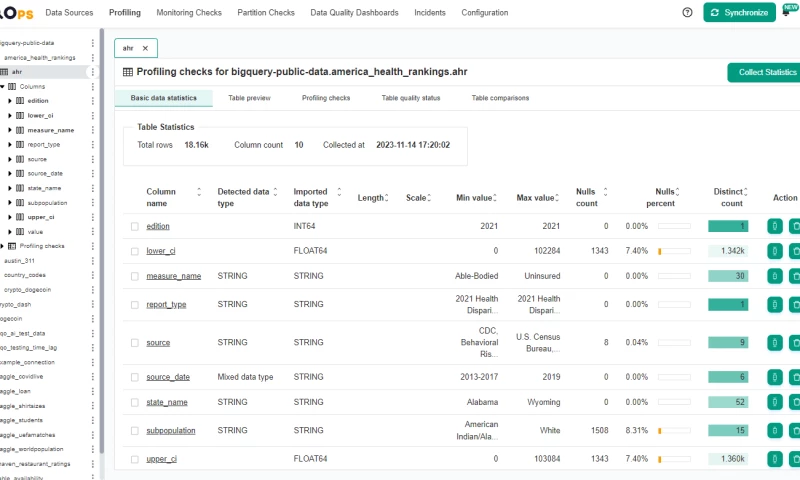Expand measure_name column in tree
The image size is (800, 480).
(10, 130)
